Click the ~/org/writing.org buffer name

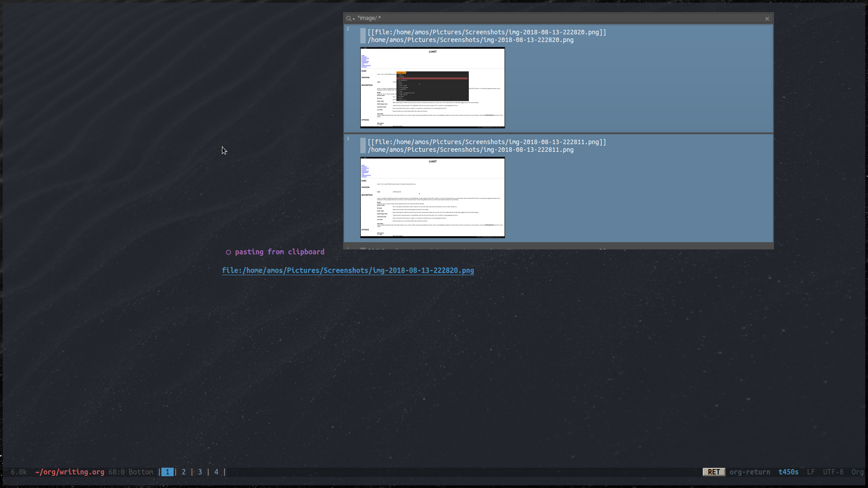70,472
